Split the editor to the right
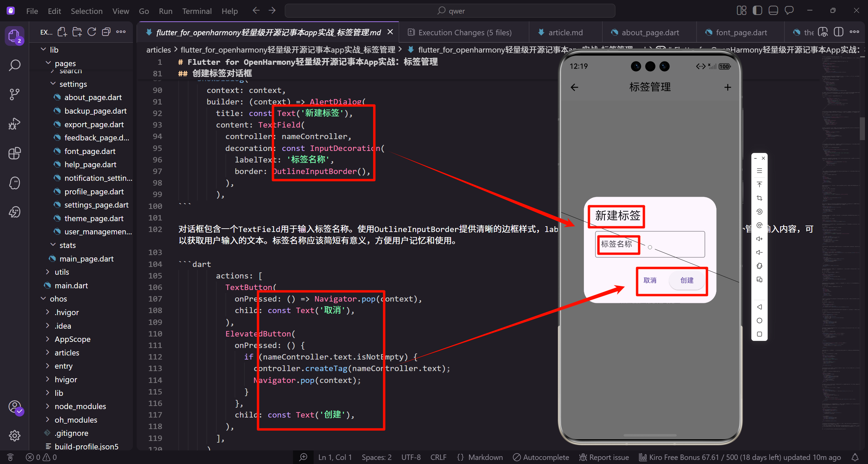This screenshot has height=464, width=868. (x=839, y=32)
